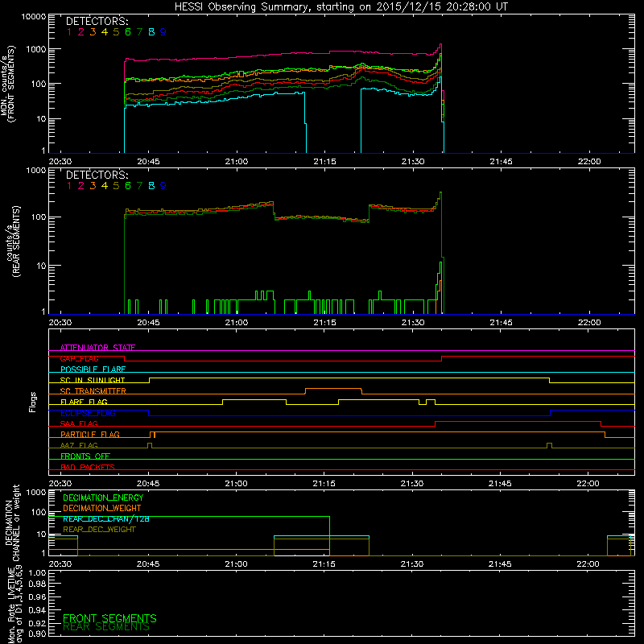Click 20:45 tick under rear segments panel

point(148,323)
